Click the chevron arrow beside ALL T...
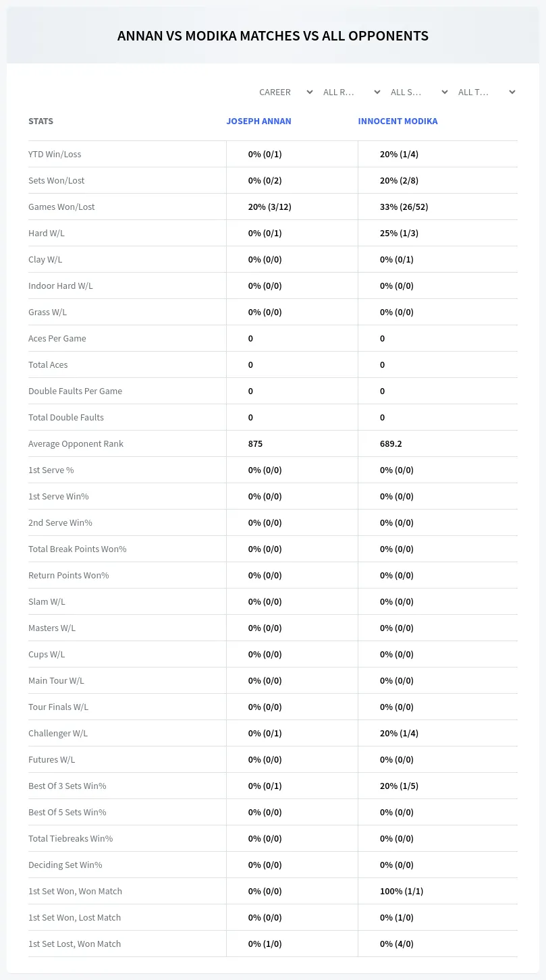 [512, 92]
